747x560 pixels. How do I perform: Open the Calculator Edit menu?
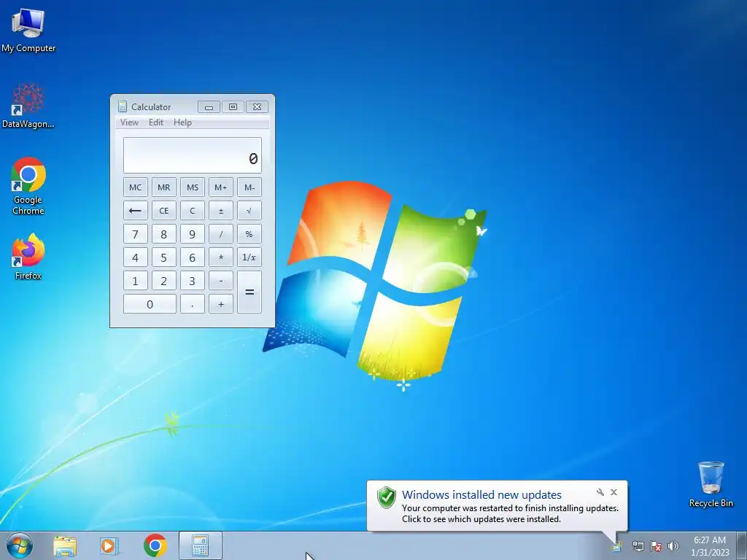tap(156, 122)
